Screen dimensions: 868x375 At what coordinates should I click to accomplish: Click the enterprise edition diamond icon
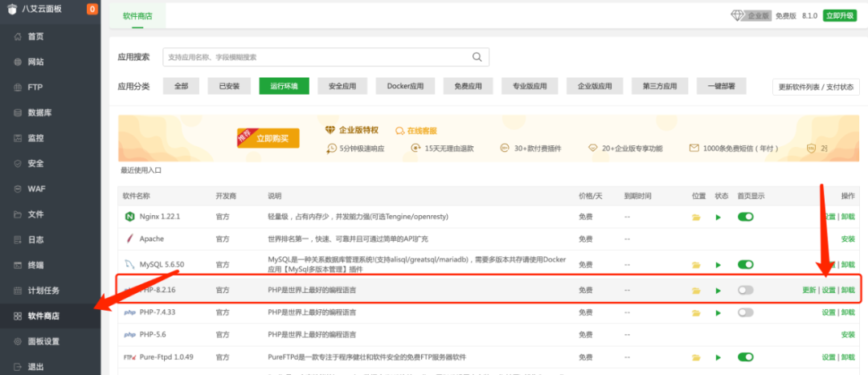pos(737,15)
